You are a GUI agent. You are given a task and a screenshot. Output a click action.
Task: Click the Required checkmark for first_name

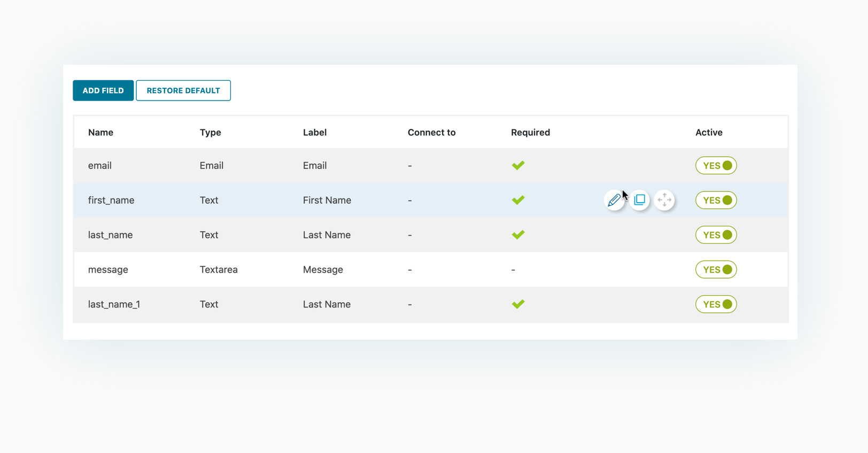[518, 200]
